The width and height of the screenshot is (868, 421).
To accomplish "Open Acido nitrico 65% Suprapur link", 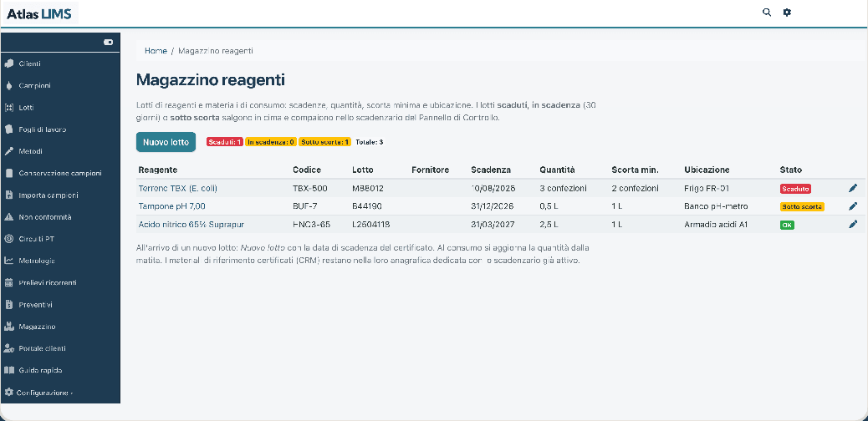I will click(x=191, y=225).
